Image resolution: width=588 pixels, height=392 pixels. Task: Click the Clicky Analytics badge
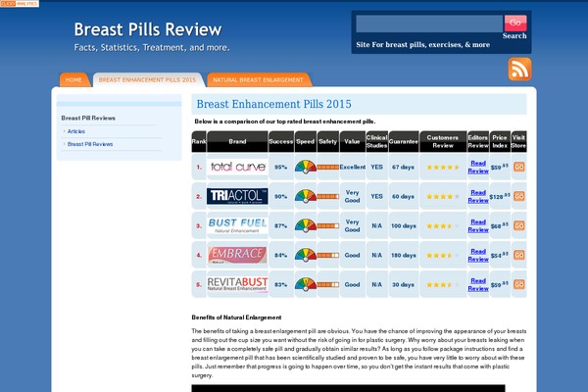pyautogui.click(x=20, y=3)
